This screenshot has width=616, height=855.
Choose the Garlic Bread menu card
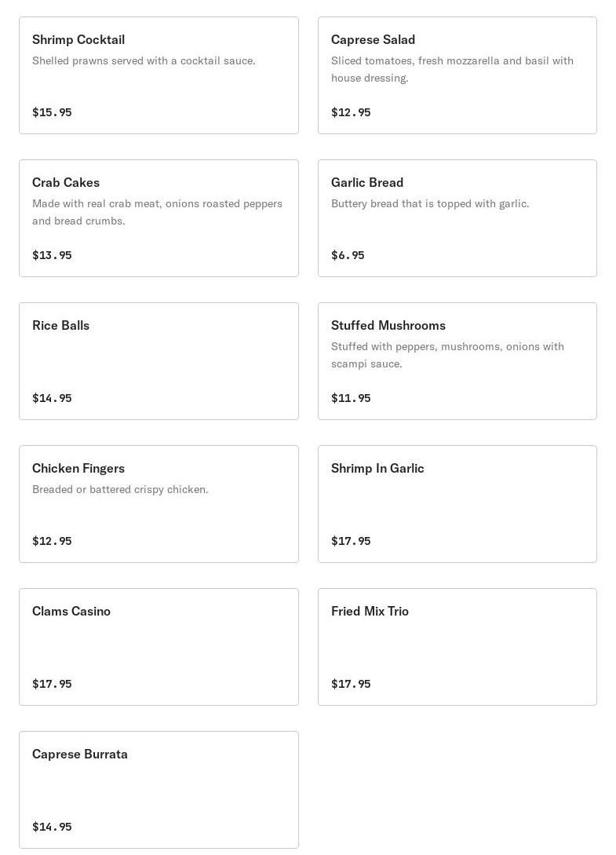click(457, 218)
